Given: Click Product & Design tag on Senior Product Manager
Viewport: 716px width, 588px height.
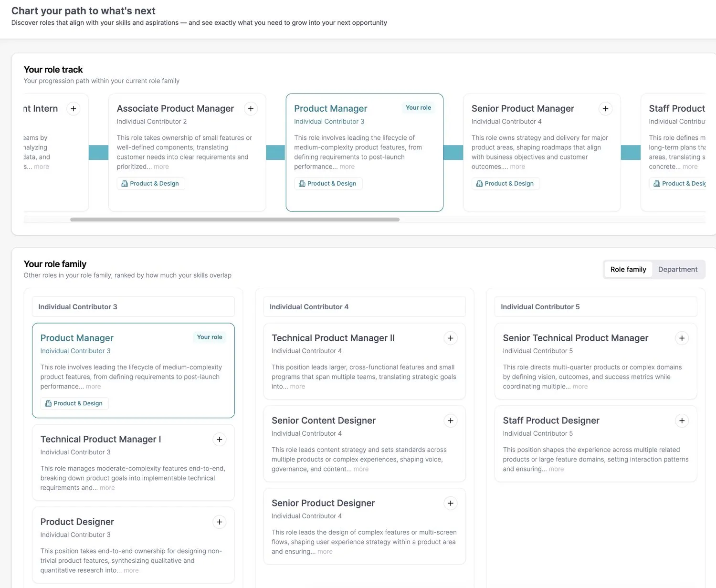Looking at the screenshot, I should pos(505,184).
